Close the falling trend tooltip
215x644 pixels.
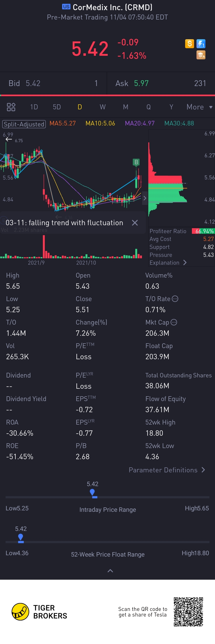click(135, 223)
